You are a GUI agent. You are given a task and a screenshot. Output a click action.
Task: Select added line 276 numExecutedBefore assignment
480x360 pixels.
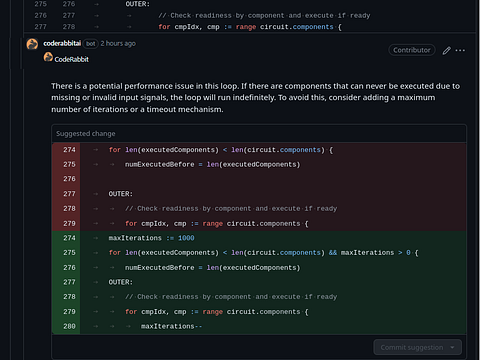point(259,268)
